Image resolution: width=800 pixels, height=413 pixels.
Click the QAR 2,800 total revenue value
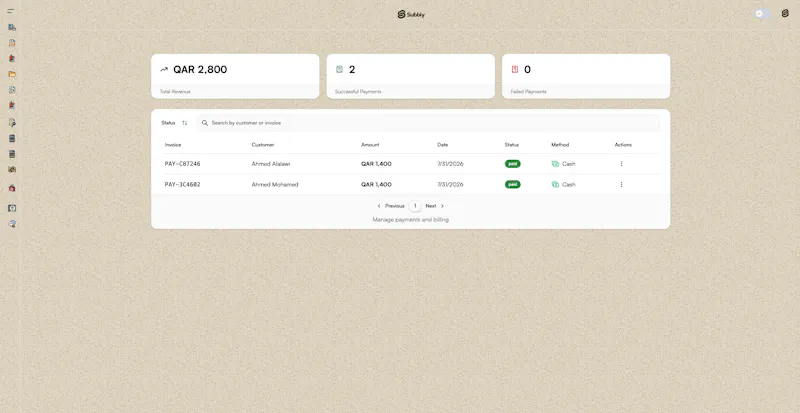click(x=200, y=69)
